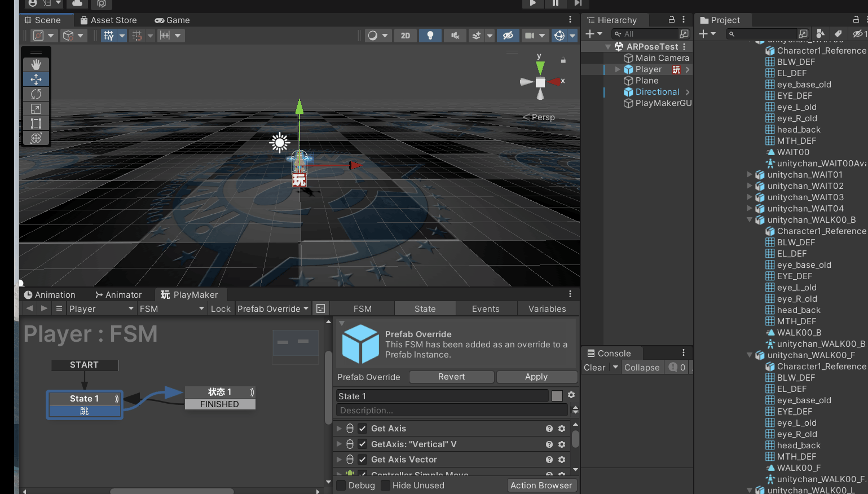868x494 pixels.
Task: Mute scene audio using the speaker icon
Action: [455, 35]
